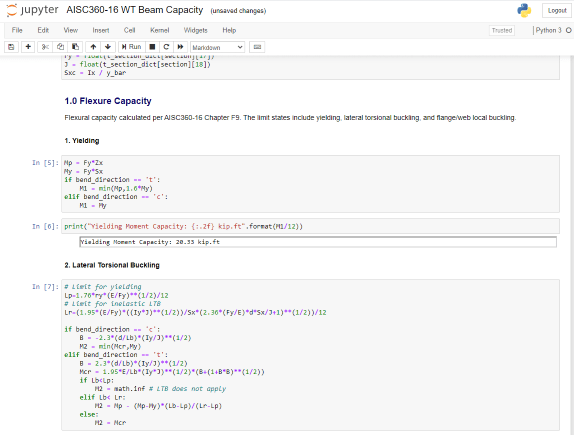Click the In [5] prompt label
Image resolution: width=574 pixels, height=435 pixels.
[45, 163]
